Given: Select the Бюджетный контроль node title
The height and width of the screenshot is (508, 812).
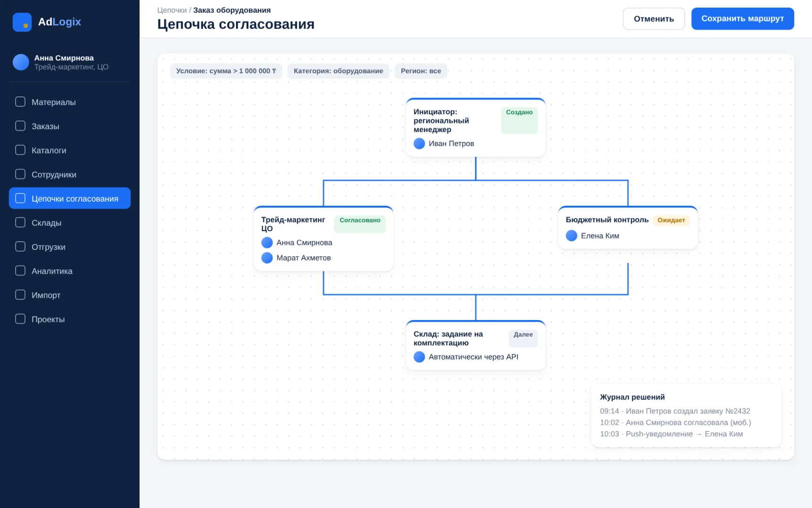Looking at the screenshot, I should tap(607, 220).
